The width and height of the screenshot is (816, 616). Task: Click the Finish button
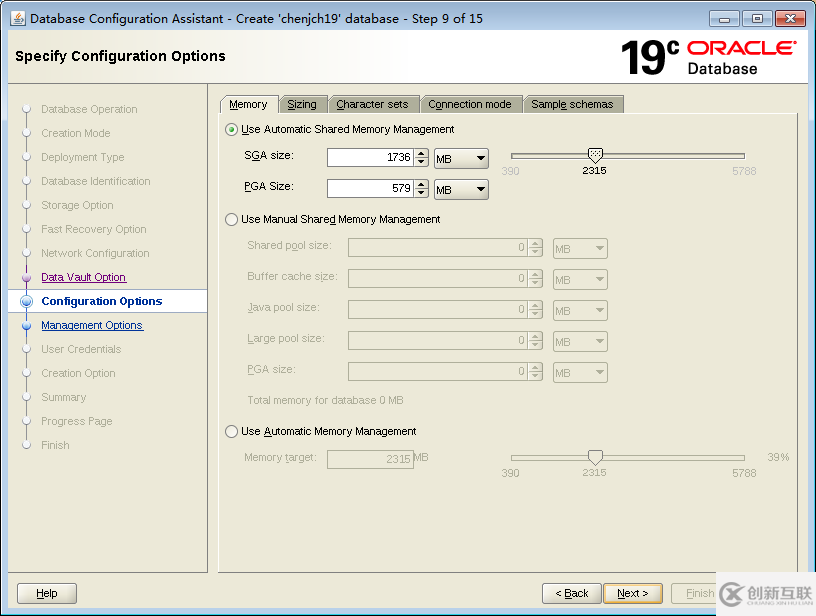pyautogui.click(x=699, y=593)
